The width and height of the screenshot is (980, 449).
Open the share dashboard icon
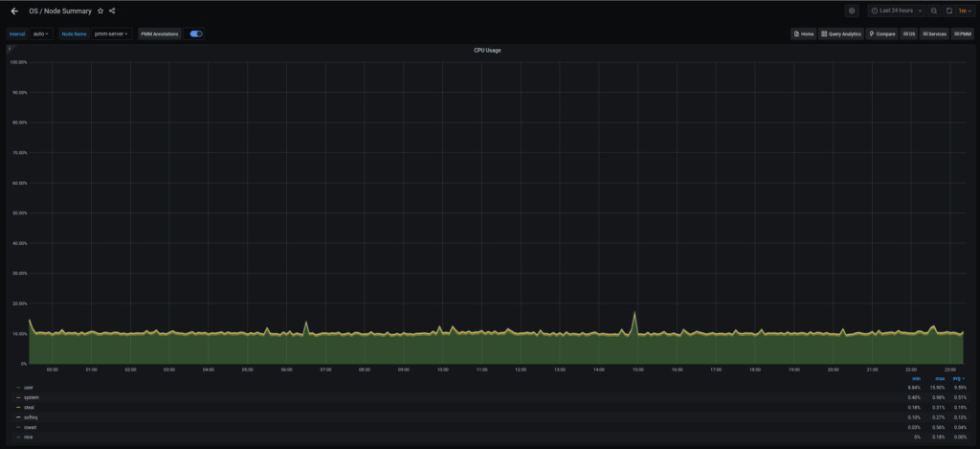[112, 11]
